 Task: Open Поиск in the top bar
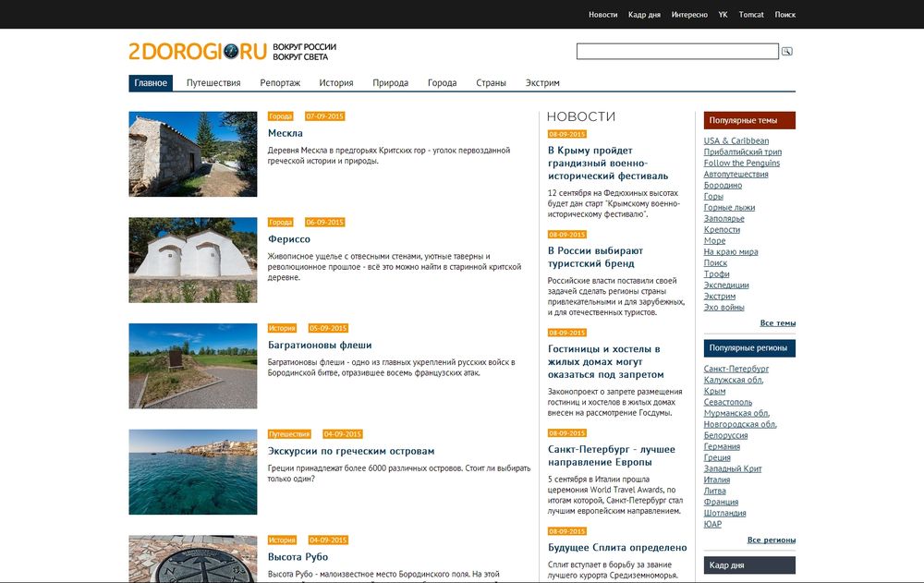784,15
